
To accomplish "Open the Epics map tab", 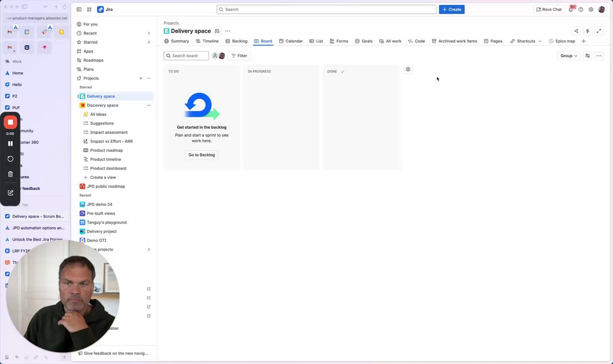I will [562, 41].
